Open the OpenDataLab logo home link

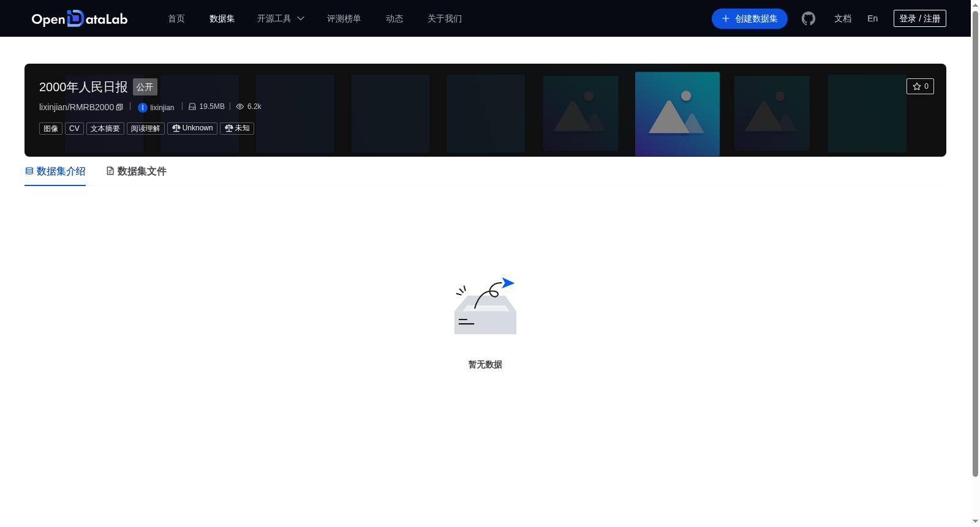click(x=80, y=19)
